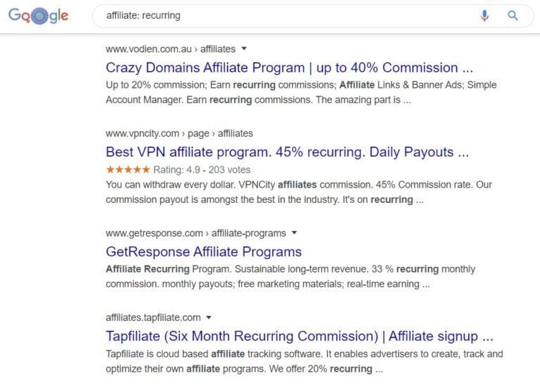Visit the GetResponse Affiliate Programs link
This screenshot has height=392, width=540.
203,251
